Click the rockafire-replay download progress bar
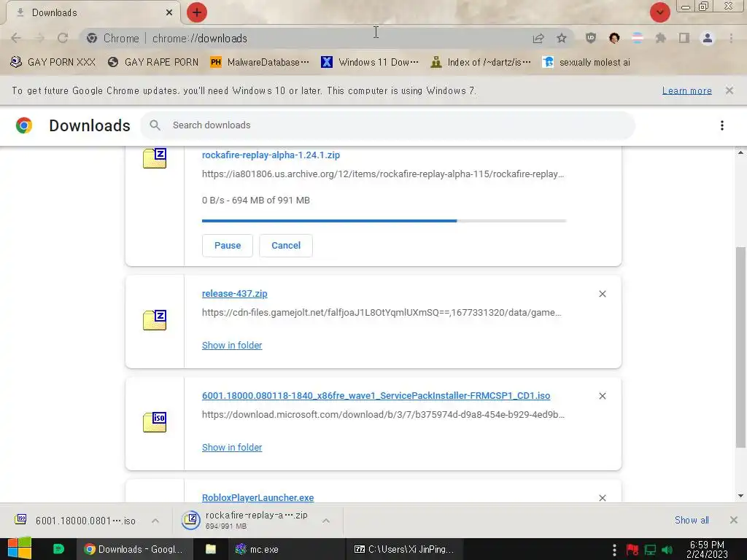The height and width of the screenshot is (560, 747). tap(384, 221)
